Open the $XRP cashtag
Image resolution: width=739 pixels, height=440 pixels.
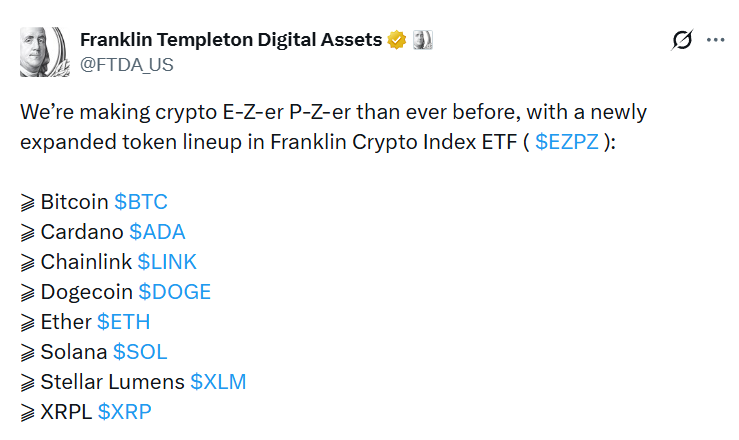point(124,411)
